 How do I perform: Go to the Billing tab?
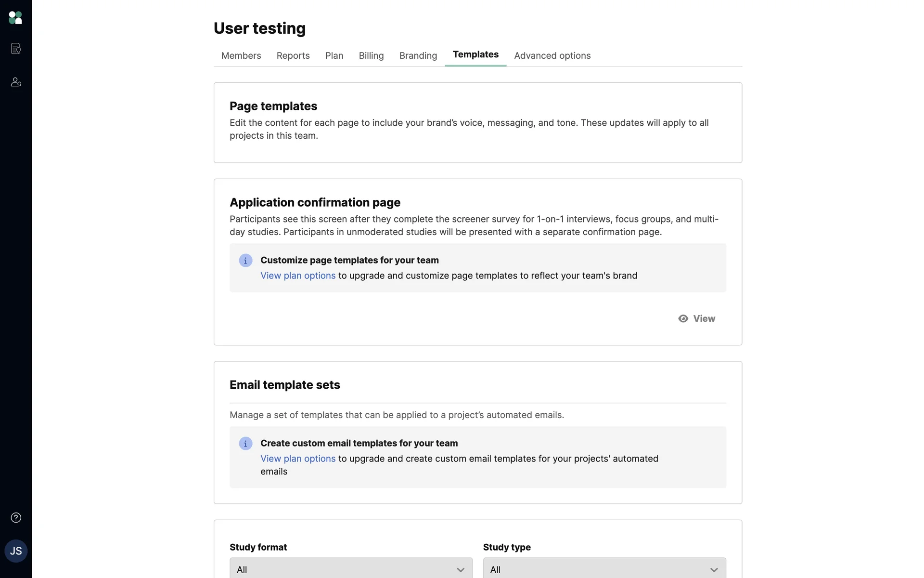371,56
